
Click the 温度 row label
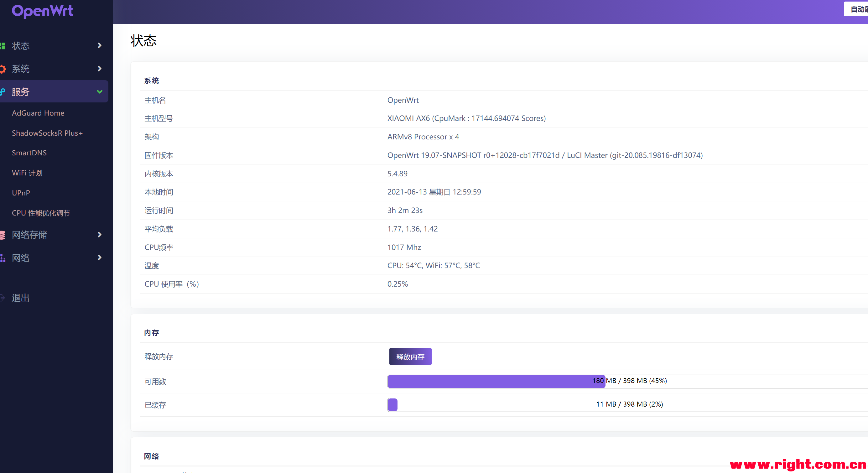(x=152, y=266)
